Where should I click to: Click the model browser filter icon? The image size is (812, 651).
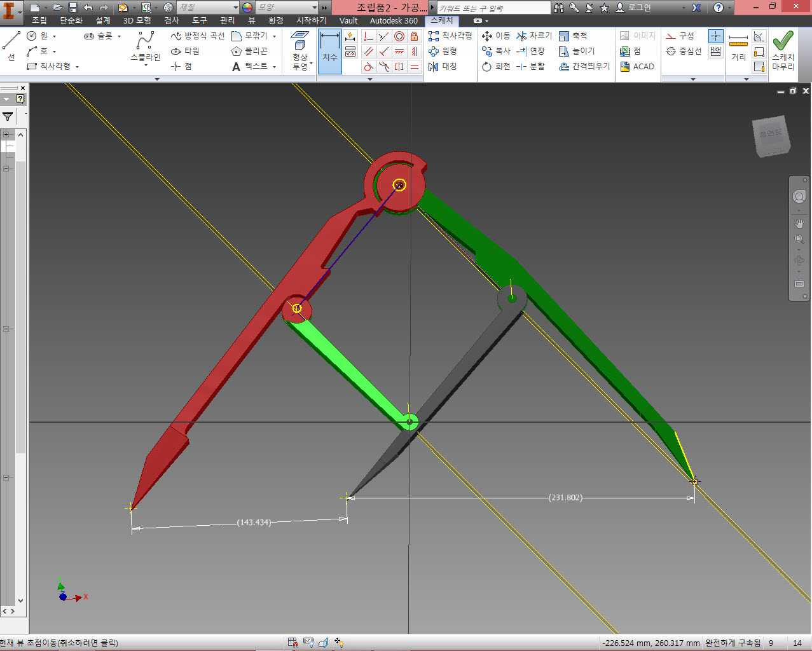pyautogui.click(x=8, y=116)
